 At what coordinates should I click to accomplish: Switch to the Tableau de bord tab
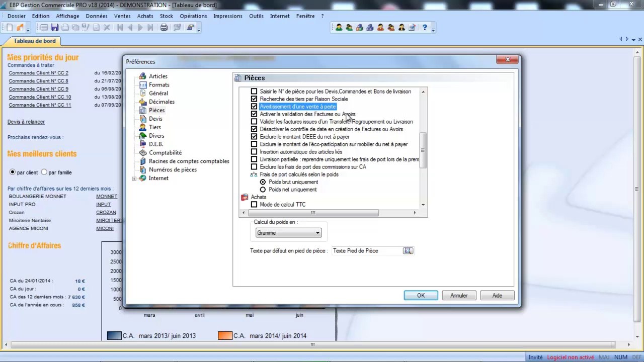click(35, 41)
